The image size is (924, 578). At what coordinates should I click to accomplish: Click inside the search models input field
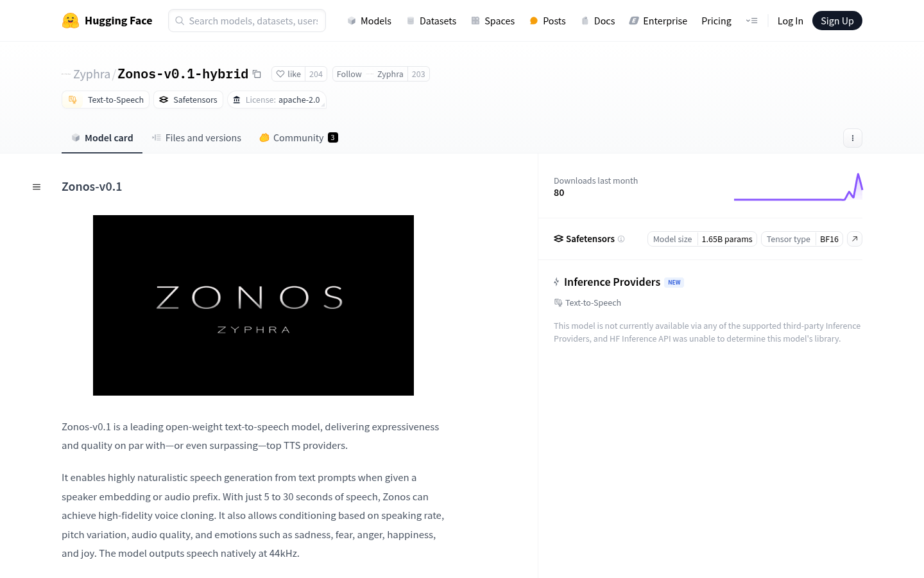click(x=247, y=21)
